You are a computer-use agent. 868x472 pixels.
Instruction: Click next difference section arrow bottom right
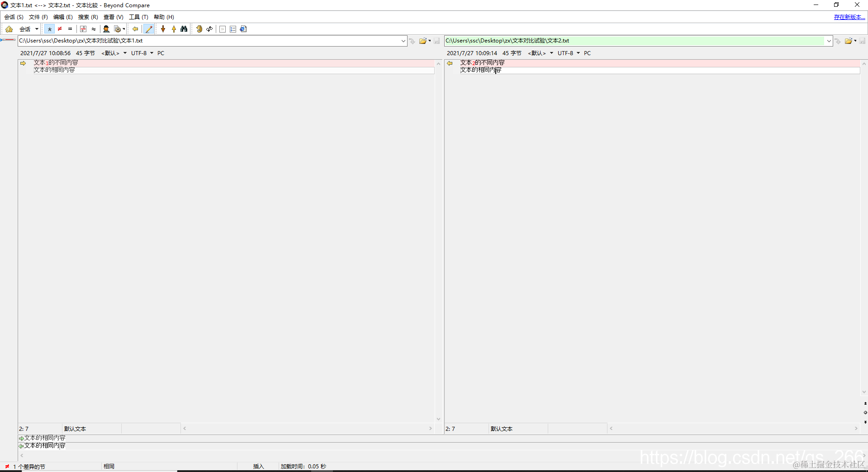click(x=865, y=422)
